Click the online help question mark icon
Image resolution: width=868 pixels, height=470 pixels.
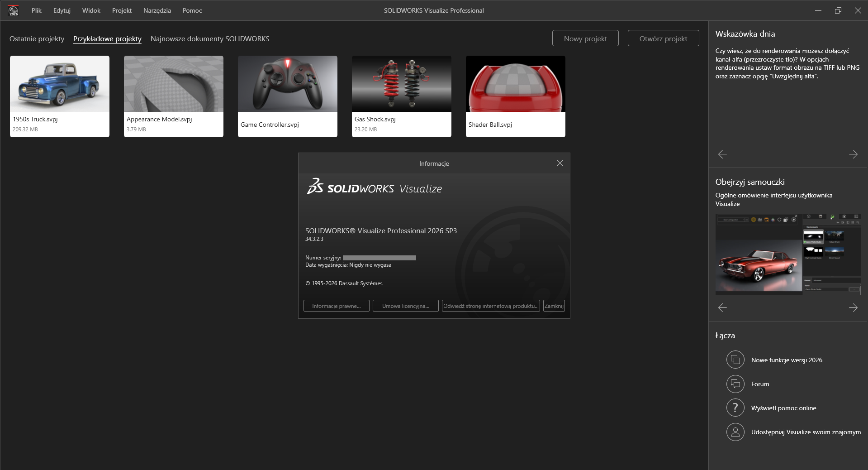[x=735, y=408]
